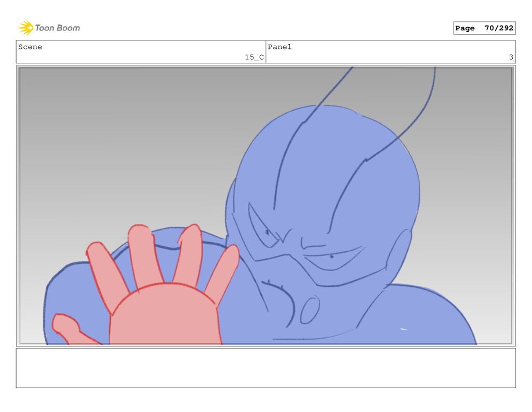Click the Toon Boom logo
The image size is (532, 412).
[x=49, y=28]
